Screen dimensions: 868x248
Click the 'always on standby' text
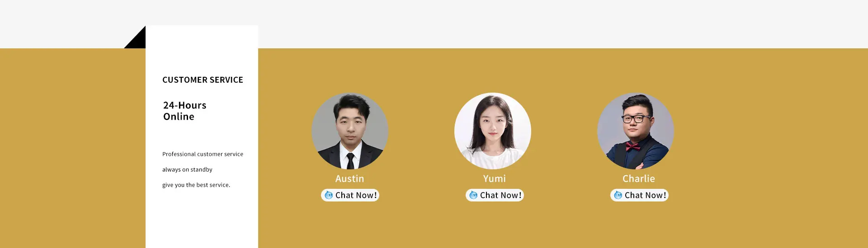pos(187,169)
